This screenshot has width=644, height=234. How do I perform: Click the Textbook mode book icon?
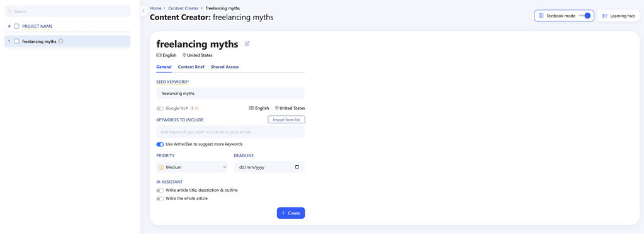point(541,16)
